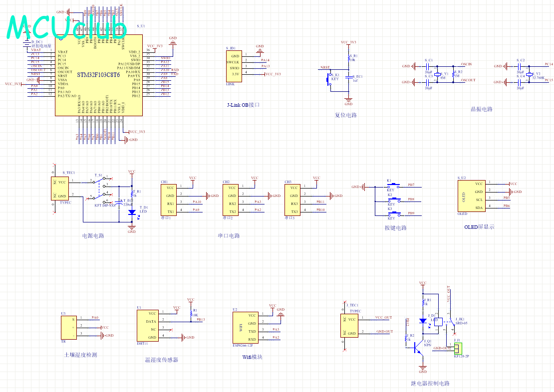
Task: Select the S_C1 20pF capacitor
Action: click(x=429, y=66)
